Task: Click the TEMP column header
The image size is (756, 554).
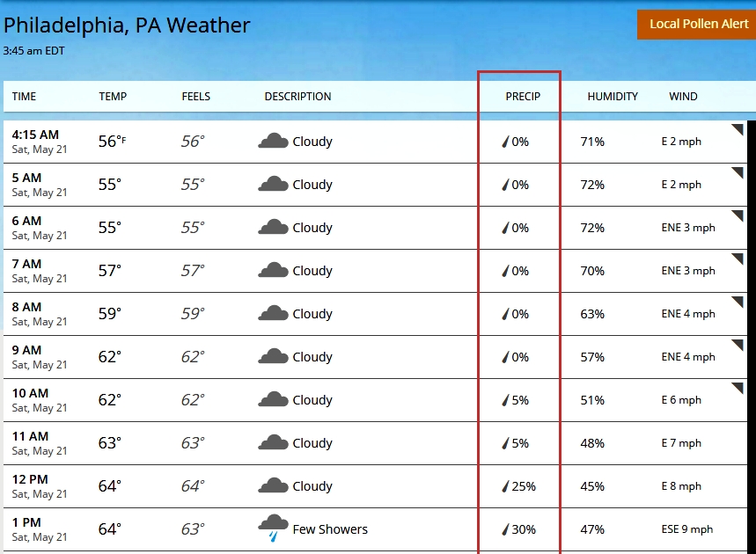Action: tap(113, 97)
